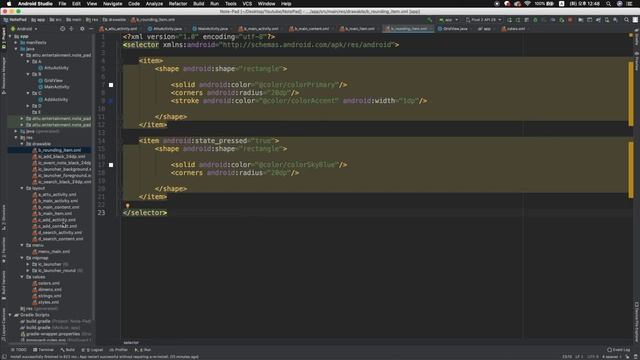The width and height of the screenshot is (640, 360).
Task: Click colorSkyBlue swatch on line 17
Action: coord(111,165)
